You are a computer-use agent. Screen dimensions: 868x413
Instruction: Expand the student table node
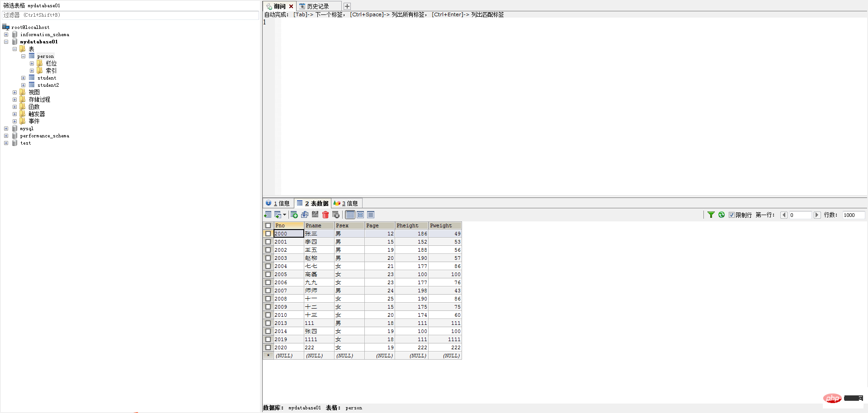click(x=23, y=78)
